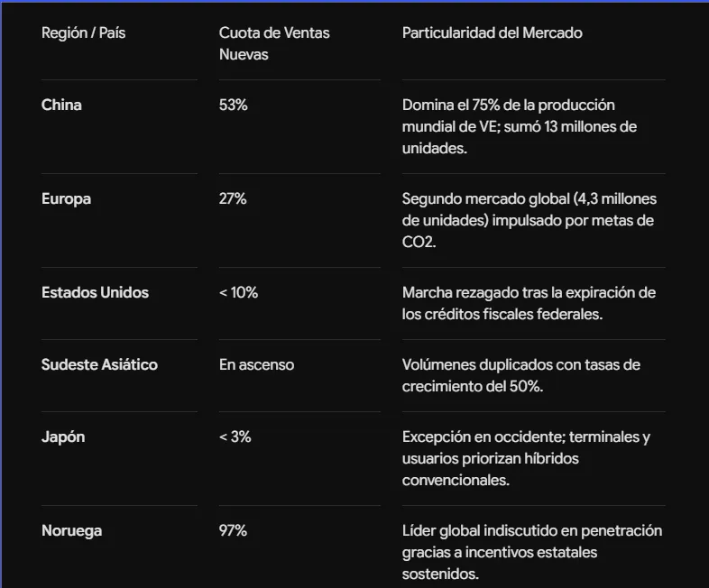Select the Estados Unidos row label
This screenshot has width=709, height=588.
(95, 292)
